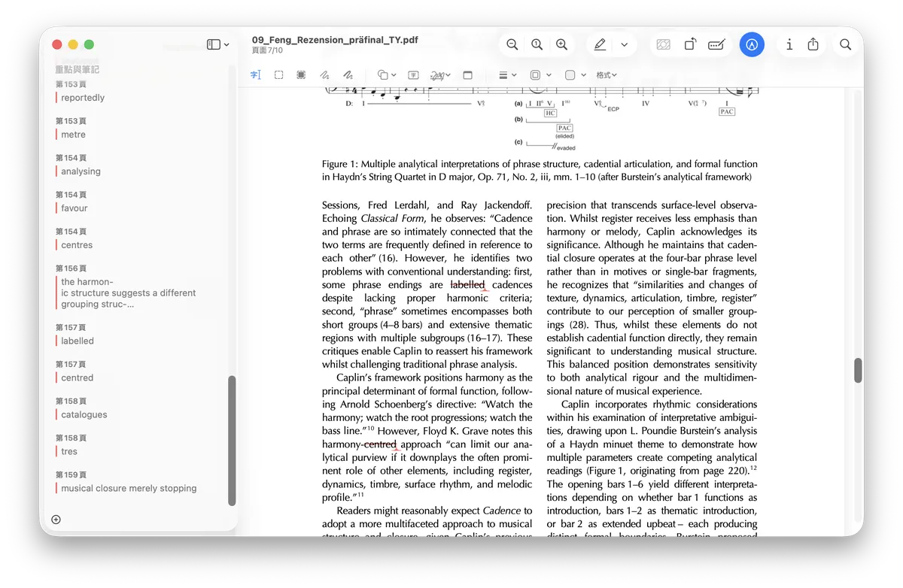Select the text selection tool
903x588 pixels.
pyautogui.click(x=256, y=75)
